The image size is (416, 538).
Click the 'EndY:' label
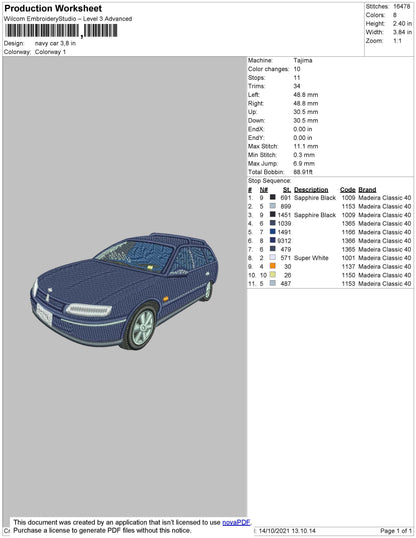click(x=256, y=138)
